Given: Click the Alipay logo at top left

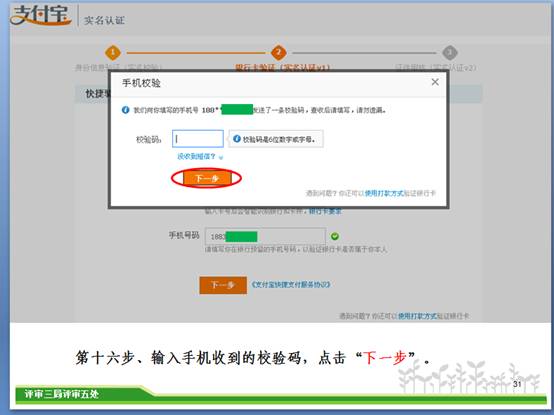Looking at the screenshot, I should point(40,16).
